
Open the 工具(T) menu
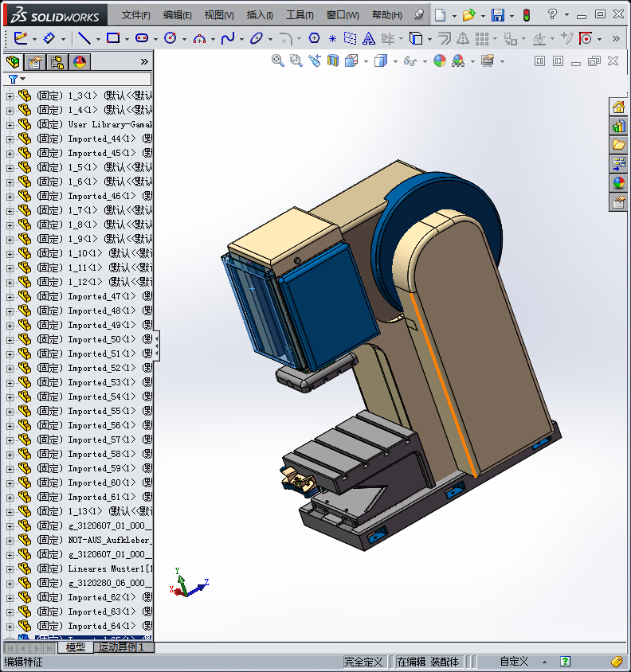click(x=300, y=15)
